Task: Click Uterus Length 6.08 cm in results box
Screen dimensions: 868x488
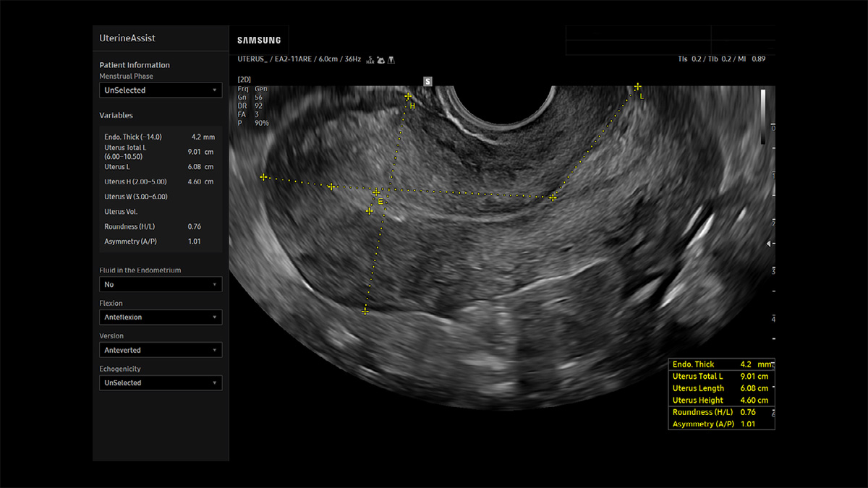Action: point(721,388)
